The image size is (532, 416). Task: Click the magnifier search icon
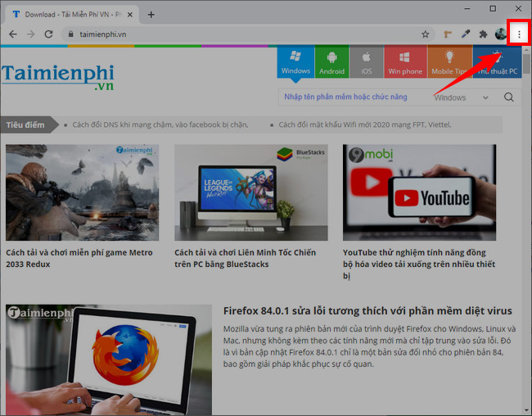pos(508,97)
